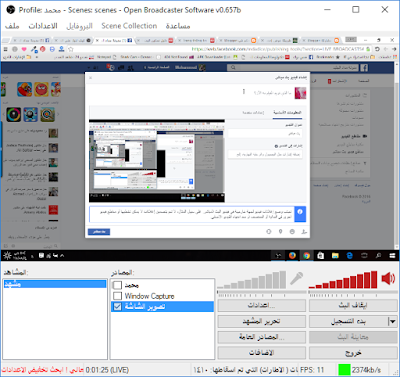Open the البروفايل profile menu
The height and width of the screenshot is (377, 400).
coord(79,26)
